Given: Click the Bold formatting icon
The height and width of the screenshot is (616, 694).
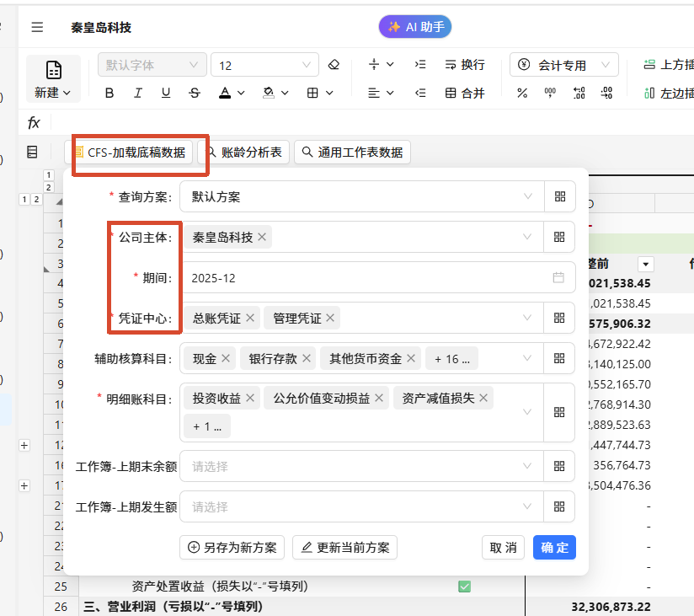Looking at the screenshot, I should coord(109,93).
